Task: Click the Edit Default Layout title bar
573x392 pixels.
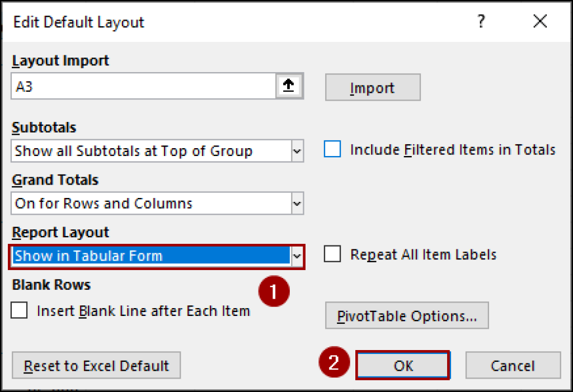Action: pyautogui.click(x=78, y=22)
